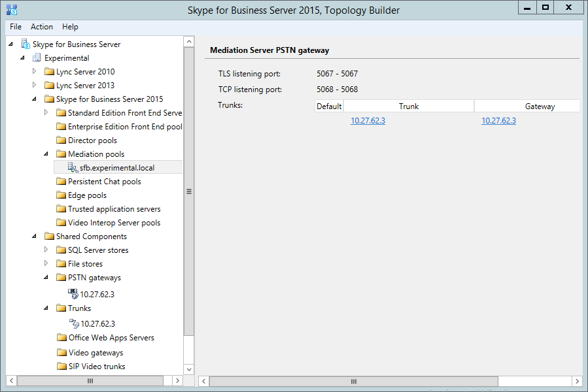Screen dimensions: 588x392
Task: Click the sfb.experimental.local mediation server icon
Action: point(73,168)
